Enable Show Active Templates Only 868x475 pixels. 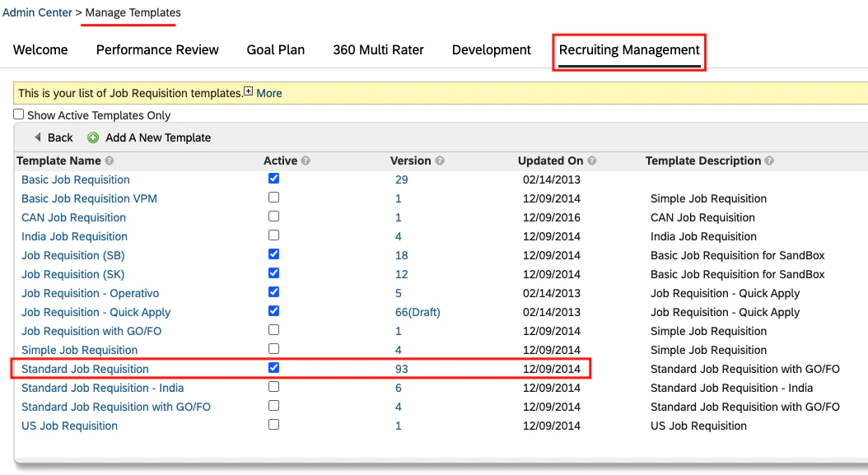18,114
